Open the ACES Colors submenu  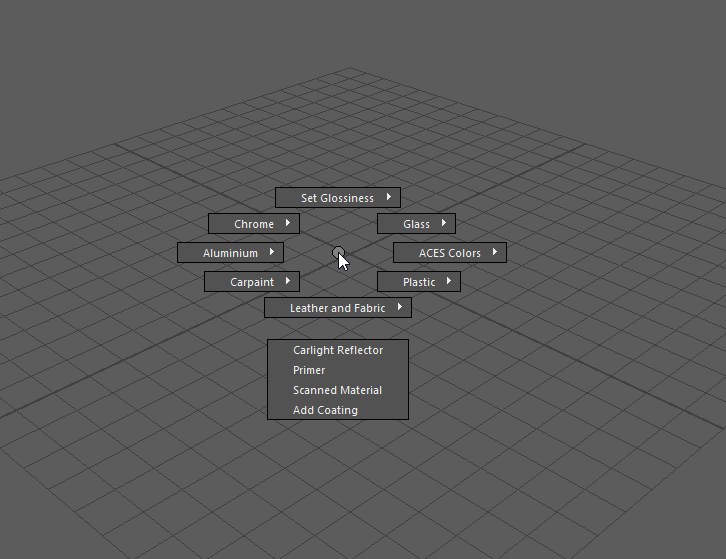click(x=450, y=253)
